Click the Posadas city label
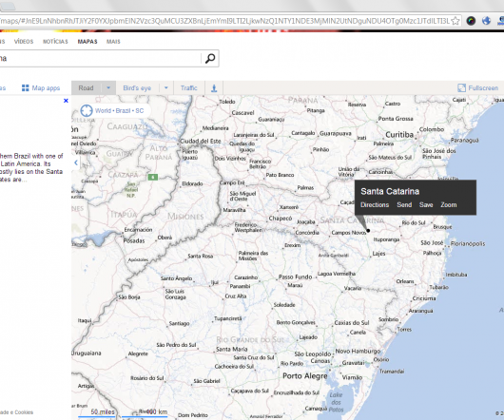504x420 pixels. pos(134,240)
